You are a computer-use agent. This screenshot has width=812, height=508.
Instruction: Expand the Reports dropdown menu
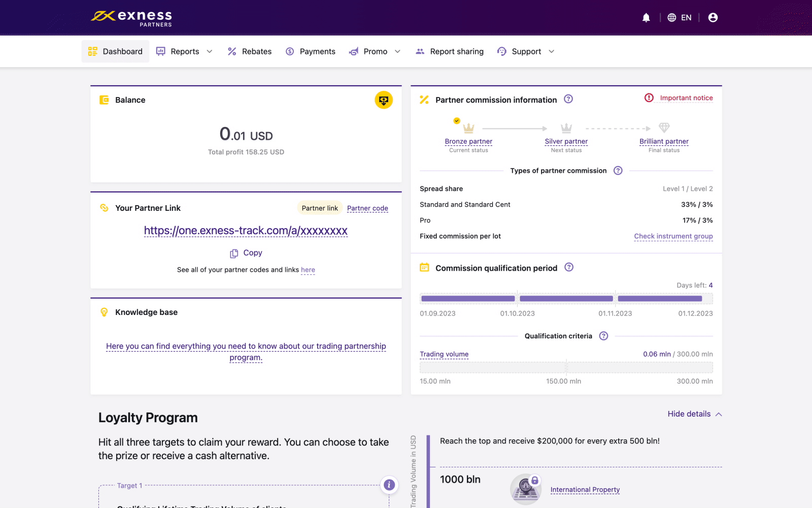(185, 51)
